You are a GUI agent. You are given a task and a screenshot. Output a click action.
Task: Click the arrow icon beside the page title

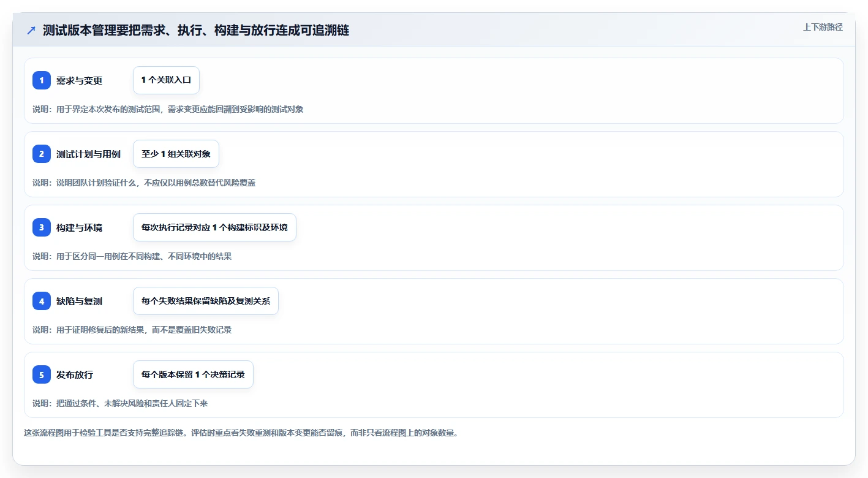click(31, 31)
